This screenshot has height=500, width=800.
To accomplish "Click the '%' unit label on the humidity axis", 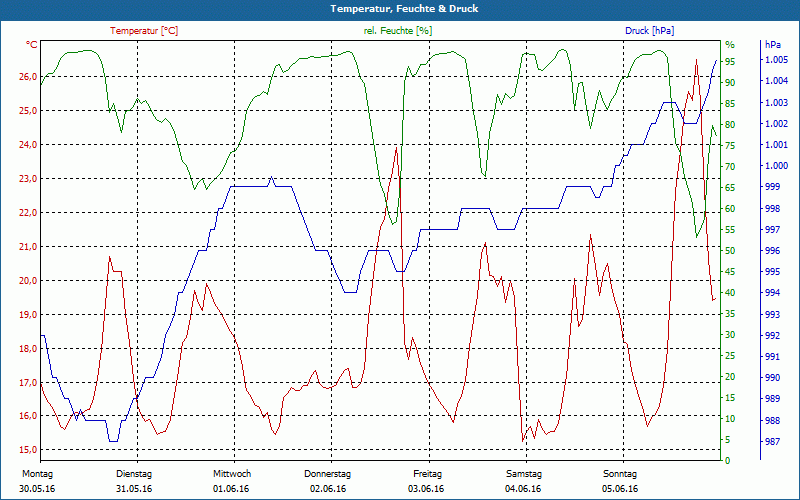I will (x=730, y=45).
